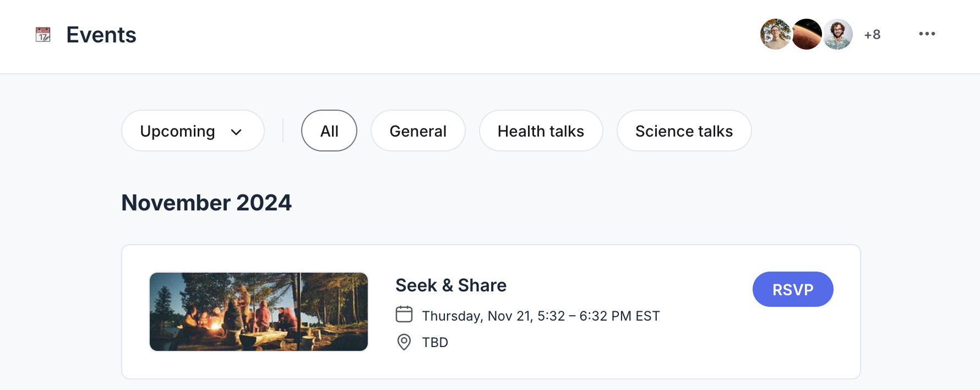Select the All events filter
The width and height of the screenshot is (980, 390).
coord(329,131)
